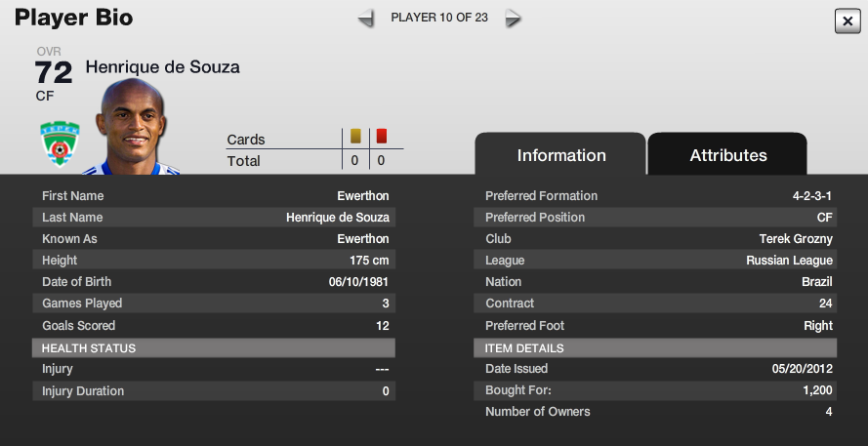Select the Goals Scored row
The image size is (868, 446).
coord(214,325)
